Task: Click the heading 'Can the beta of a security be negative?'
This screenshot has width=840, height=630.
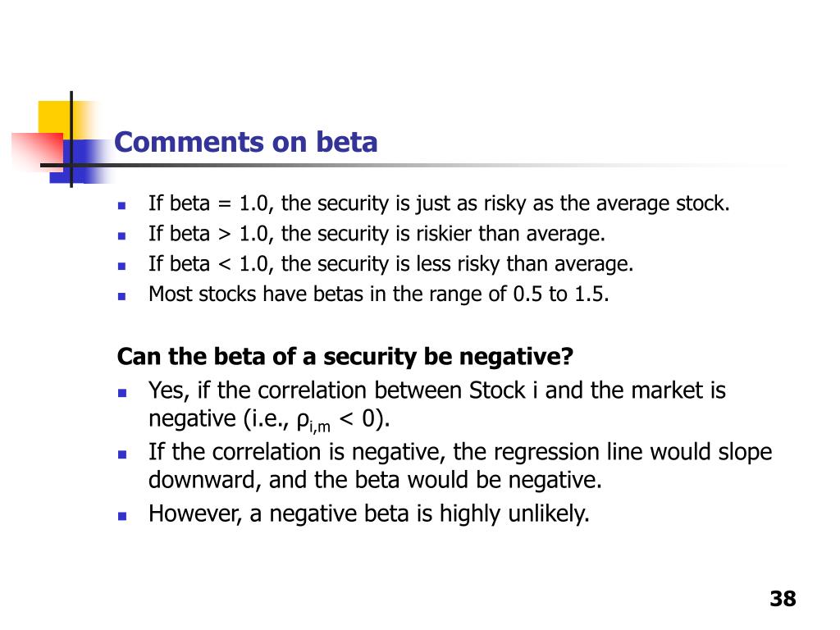Action: (345, 357)
